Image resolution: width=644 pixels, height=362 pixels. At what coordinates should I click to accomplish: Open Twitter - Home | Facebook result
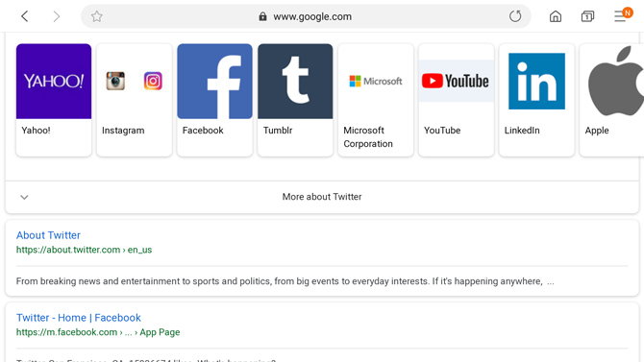[79, 318]
